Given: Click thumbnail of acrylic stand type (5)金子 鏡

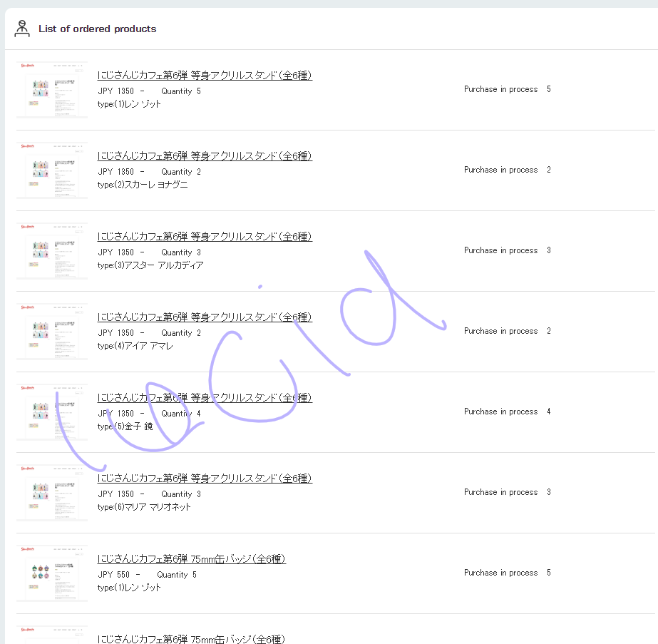Looking at the screenshot, I should click(52, 412).
